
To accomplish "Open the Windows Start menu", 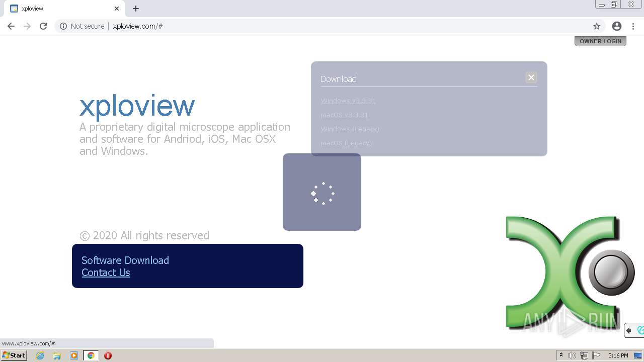I will [x=14, y=355].
